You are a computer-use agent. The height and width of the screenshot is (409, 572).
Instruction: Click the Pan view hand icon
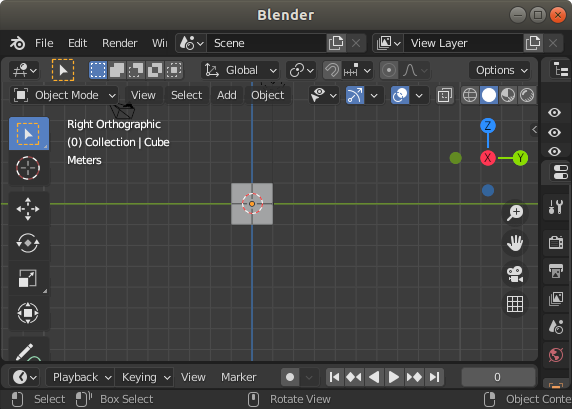(x=515, y=243)
